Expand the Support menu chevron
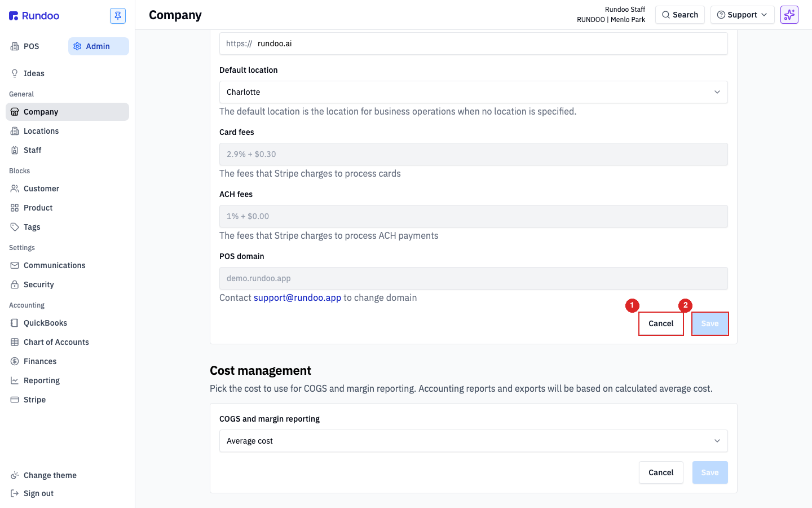 (x=764, y=15)
